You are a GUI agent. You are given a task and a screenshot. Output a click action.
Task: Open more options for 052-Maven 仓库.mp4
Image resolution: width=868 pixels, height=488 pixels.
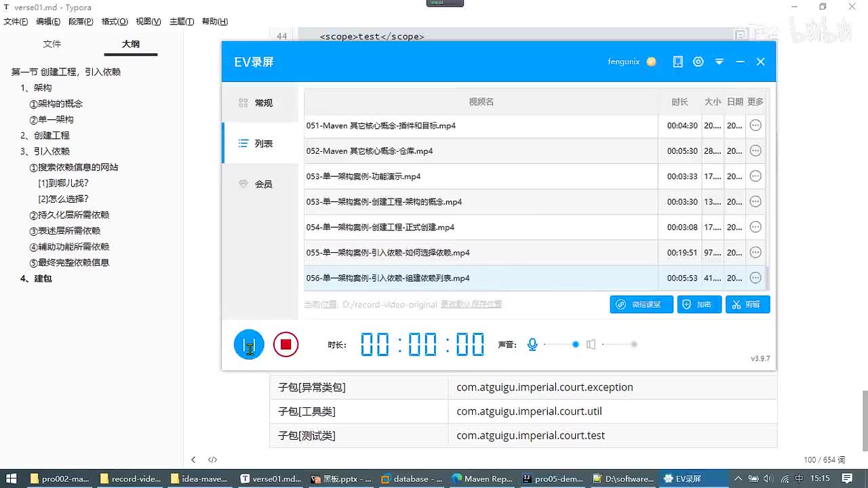coord(755,150)
